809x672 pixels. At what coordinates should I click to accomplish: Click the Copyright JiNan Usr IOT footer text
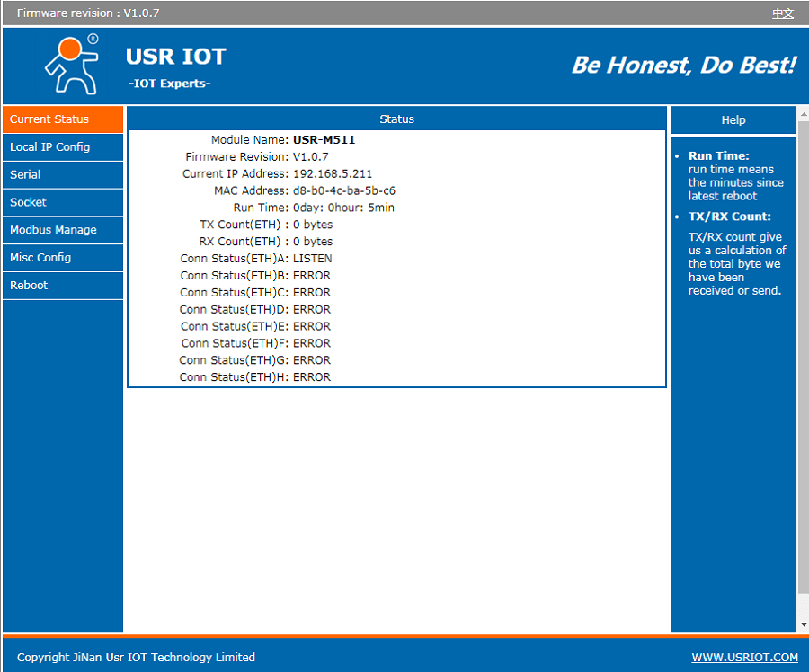tap(137, 657)
